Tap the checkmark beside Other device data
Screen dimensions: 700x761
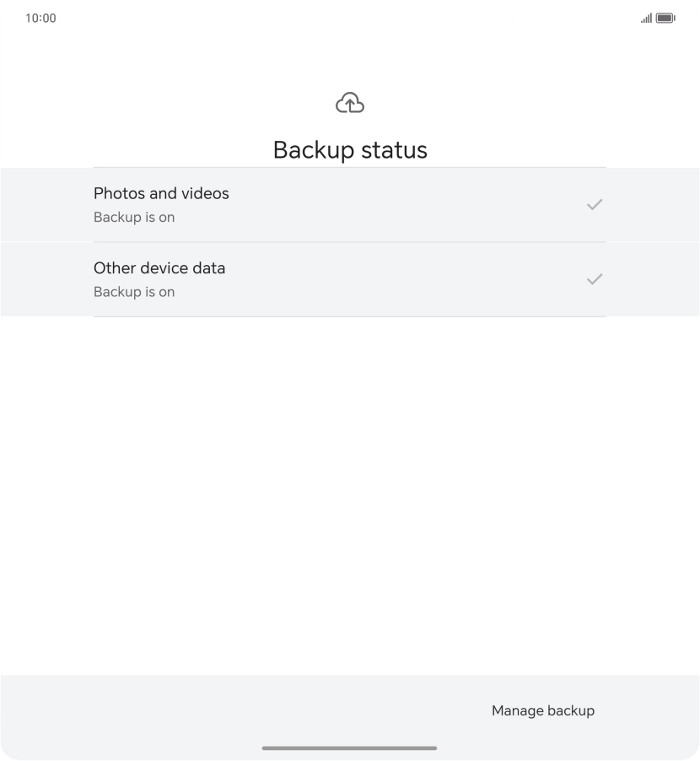(x=595, y=278)
